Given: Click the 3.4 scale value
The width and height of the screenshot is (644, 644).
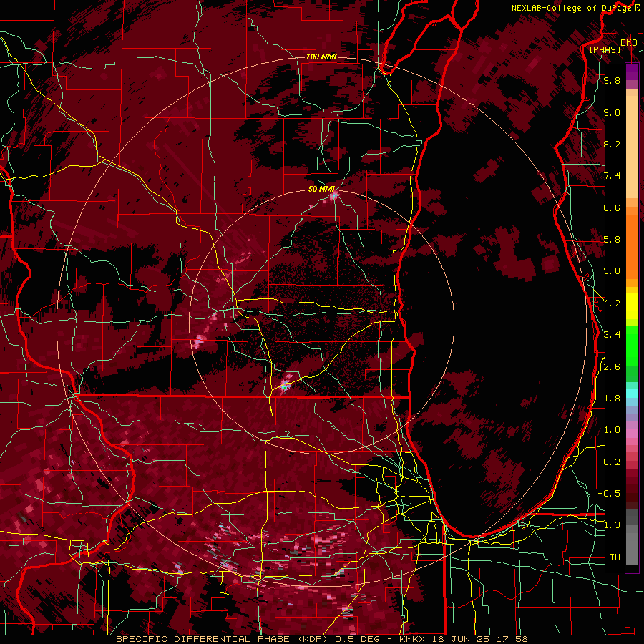Looking at the screenshot, I should pos(612,335).
